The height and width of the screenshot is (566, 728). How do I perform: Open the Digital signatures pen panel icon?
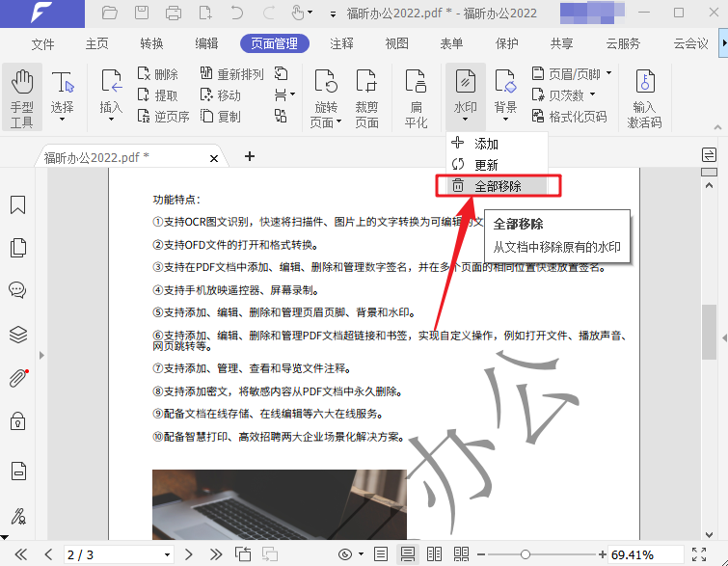coord(18,516)
